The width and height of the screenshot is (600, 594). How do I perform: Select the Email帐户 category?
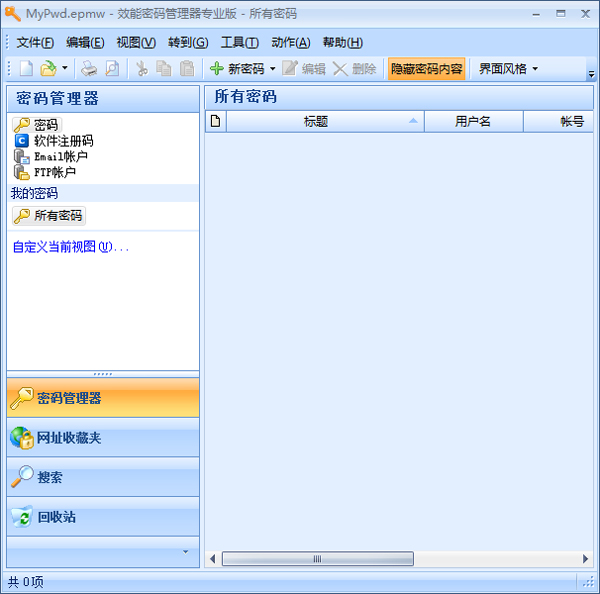60,156
